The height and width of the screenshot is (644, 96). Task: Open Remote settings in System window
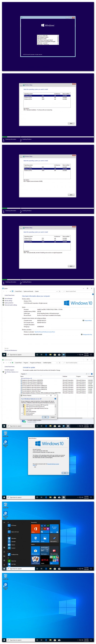pos(8,300)
